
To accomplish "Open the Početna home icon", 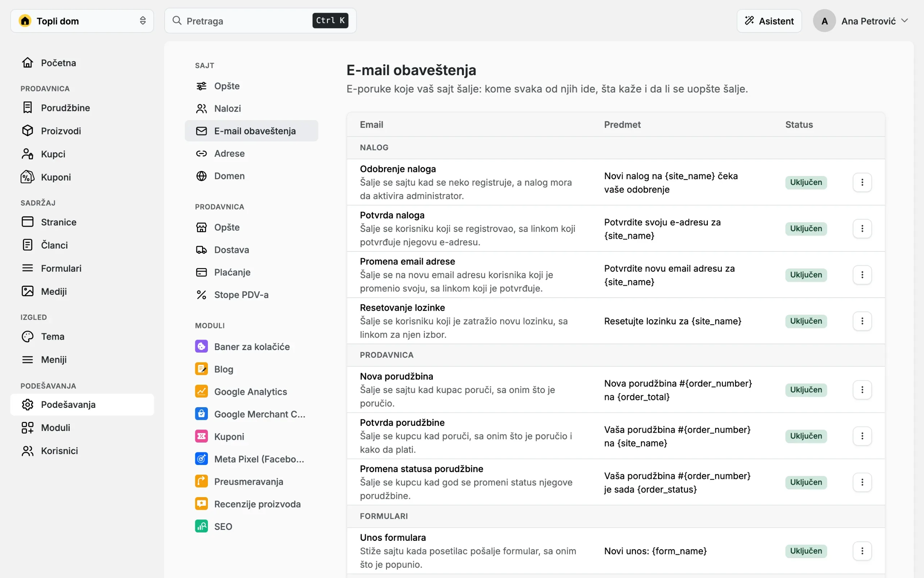I will pos(27,62).
